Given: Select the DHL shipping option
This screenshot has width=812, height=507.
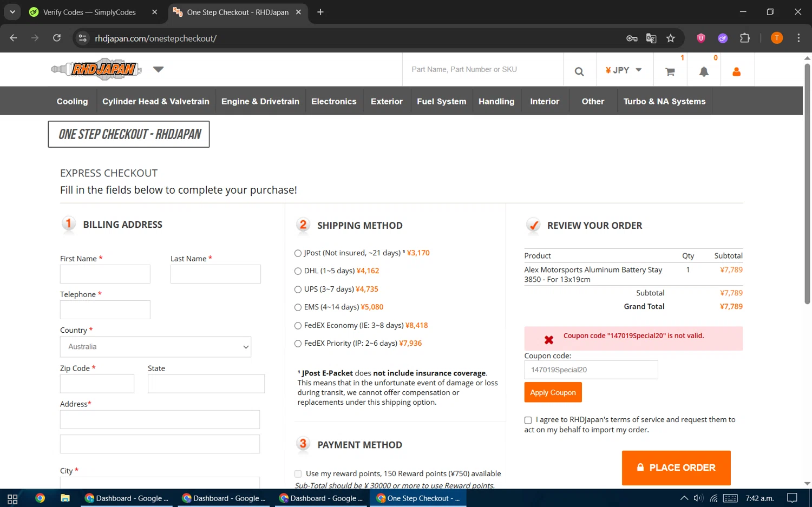Looking at the screenshot, I should (x=298, y=271).
